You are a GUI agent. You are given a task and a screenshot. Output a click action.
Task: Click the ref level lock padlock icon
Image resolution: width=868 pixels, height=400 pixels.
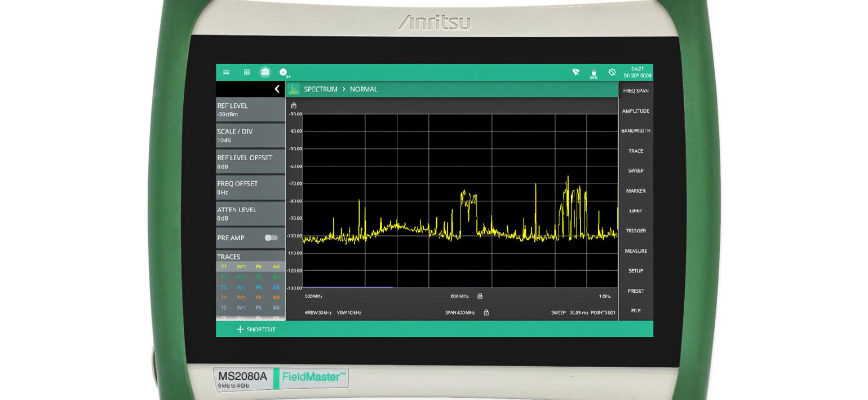click(x=294, y=105)
